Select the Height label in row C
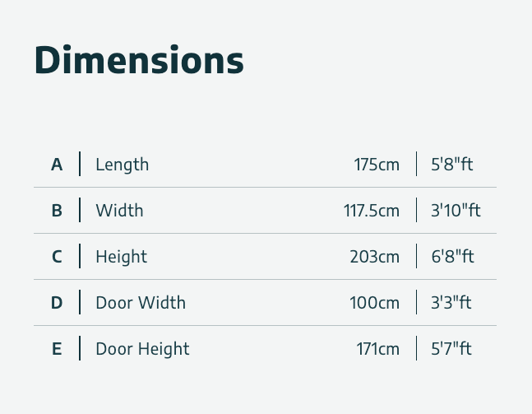The height and width of the screenshot is (414, 532). pyautogui.click(x=122, y=257)
